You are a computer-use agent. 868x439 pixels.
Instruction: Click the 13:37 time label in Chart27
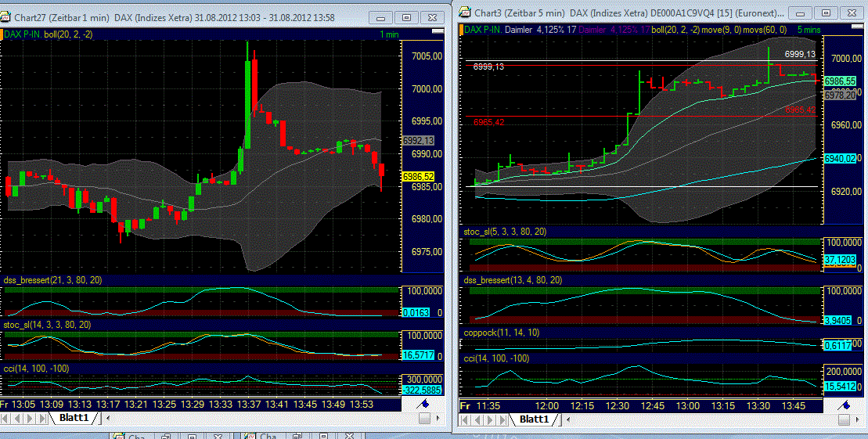pos(249,405)
